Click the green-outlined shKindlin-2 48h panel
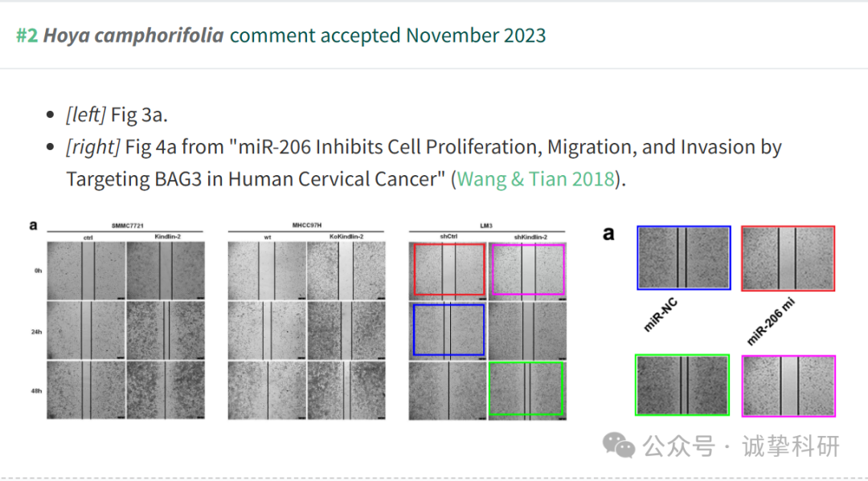The image size is (868, 481). tap(526, 389)
